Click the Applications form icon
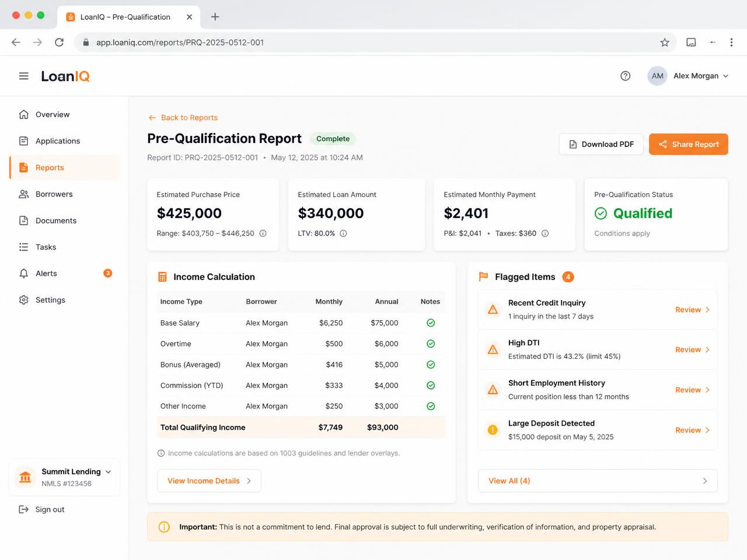 coord(24,141)
